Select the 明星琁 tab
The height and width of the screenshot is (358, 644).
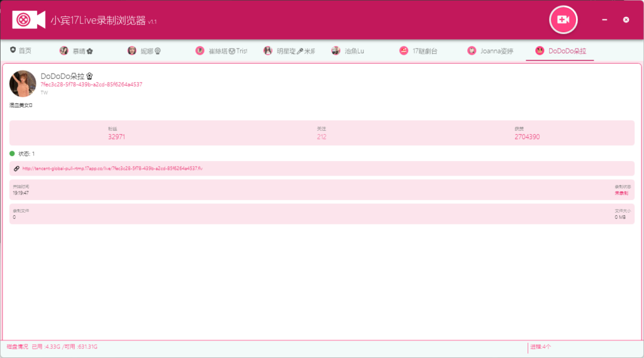click(289, 51)
